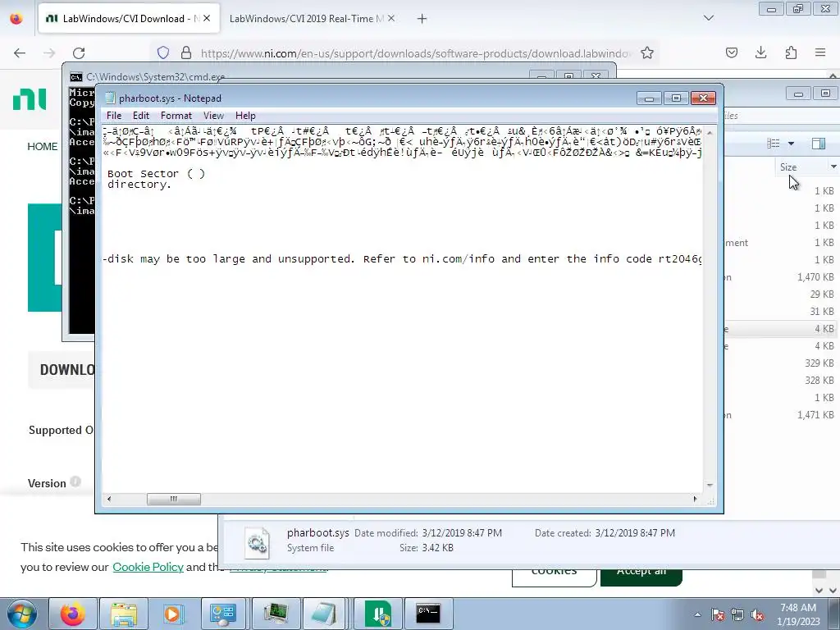Show hidden system tray icons
This screenshot has width=840, height=630.
point(697,614)
